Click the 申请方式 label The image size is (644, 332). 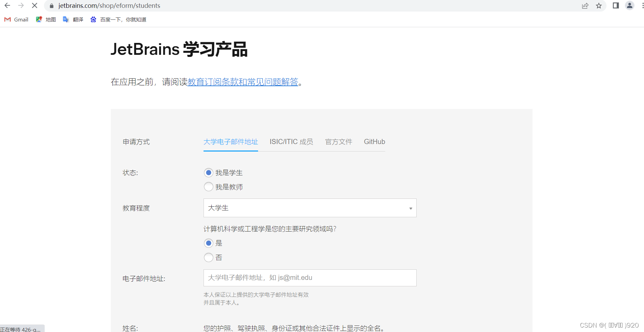tap(136, 142)
